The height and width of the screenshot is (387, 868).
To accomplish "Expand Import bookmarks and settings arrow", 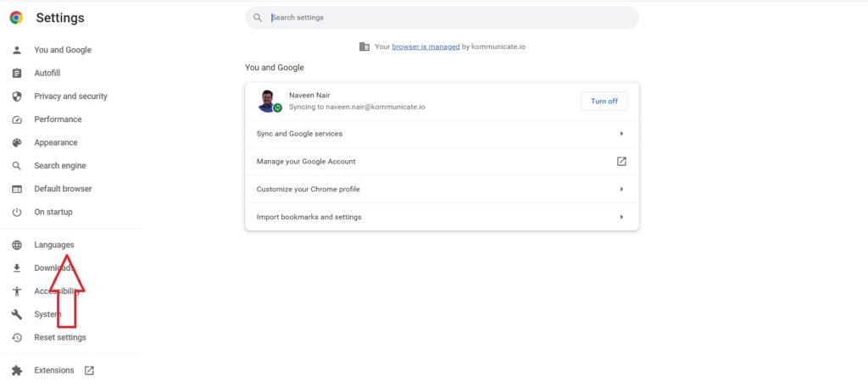I will [x=621, y=217].
